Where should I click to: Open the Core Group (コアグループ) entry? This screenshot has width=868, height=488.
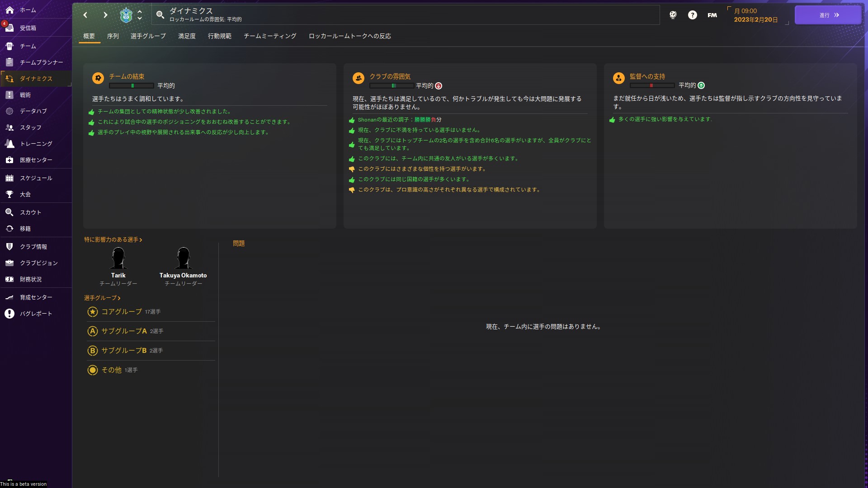click(x=121, y=312)
